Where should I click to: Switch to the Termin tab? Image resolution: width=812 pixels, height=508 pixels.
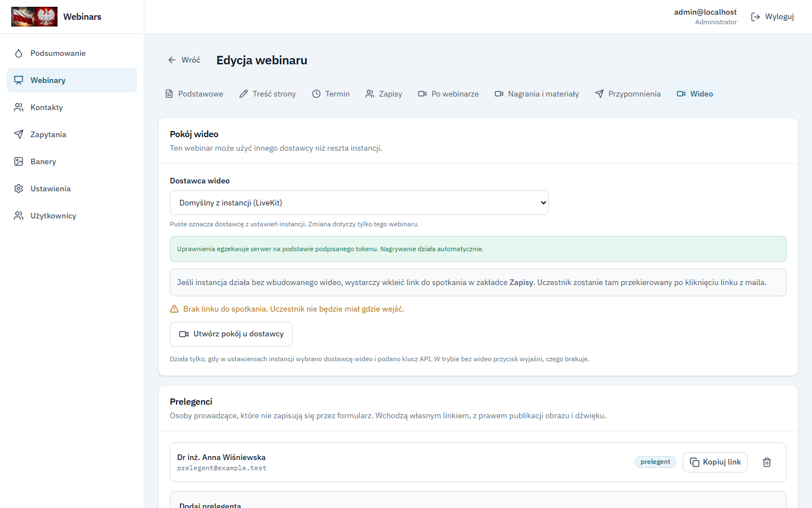[331, 94]
